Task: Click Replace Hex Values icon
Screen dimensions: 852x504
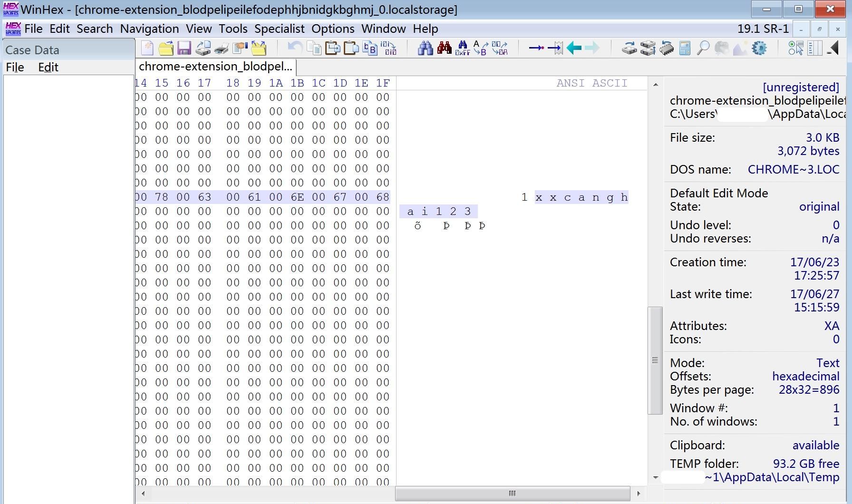Action: (499, 48)
